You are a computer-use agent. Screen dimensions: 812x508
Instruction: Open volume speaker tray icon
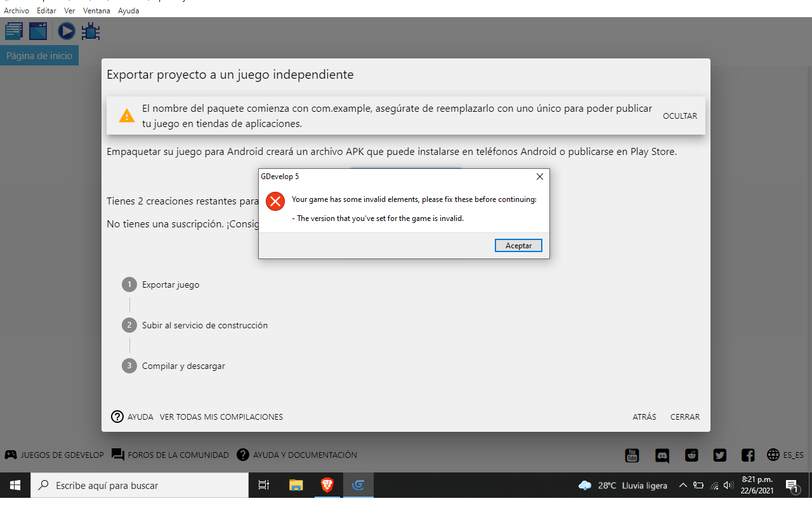pos(728,485)
